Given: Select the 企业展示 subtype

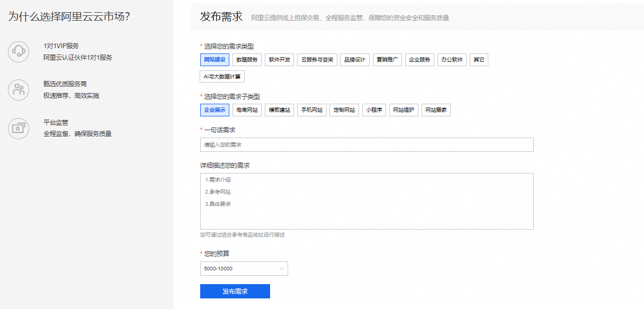Looking at the screenshot, I should (x=214, y=110).
